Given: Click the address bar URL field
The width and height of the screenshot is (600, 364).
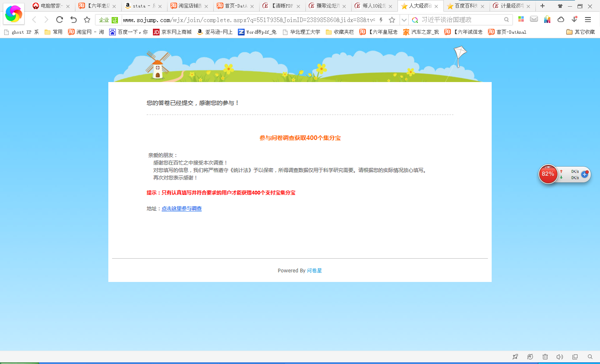Looking at the screenshot, I should click(249, 20).
